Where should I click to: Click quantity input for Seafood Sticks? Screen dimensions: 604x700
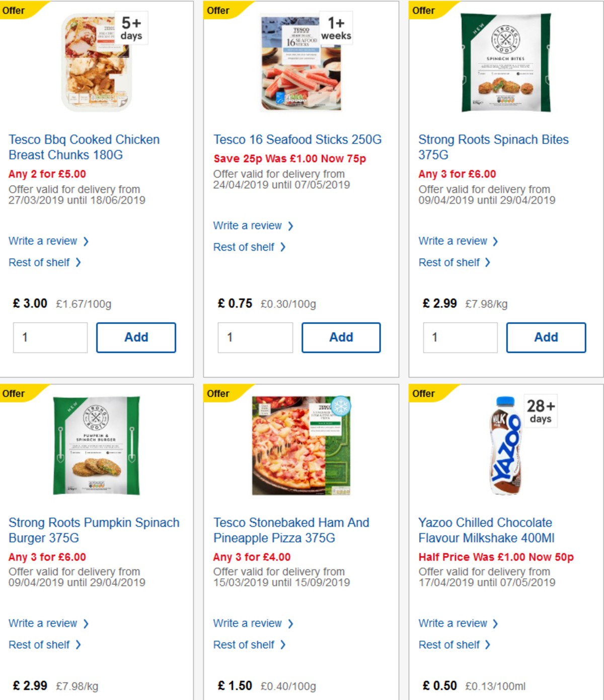point(255,337)
